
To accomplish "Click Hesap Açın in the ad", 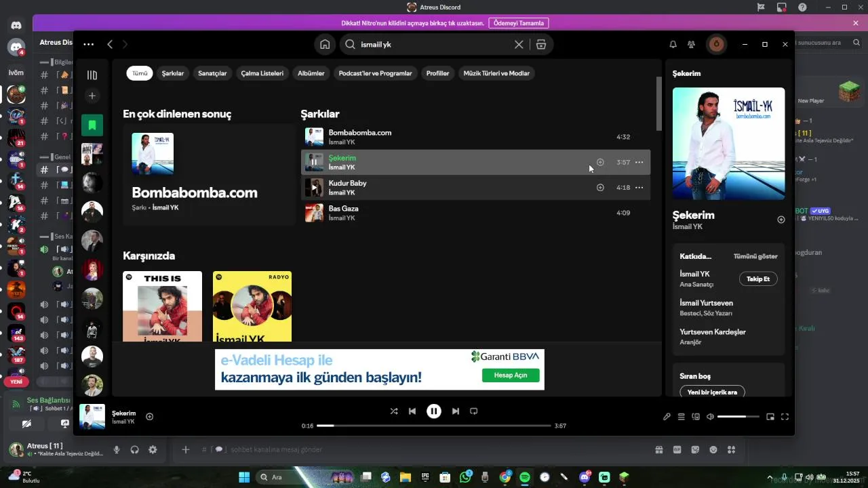I will pos(511,375).
